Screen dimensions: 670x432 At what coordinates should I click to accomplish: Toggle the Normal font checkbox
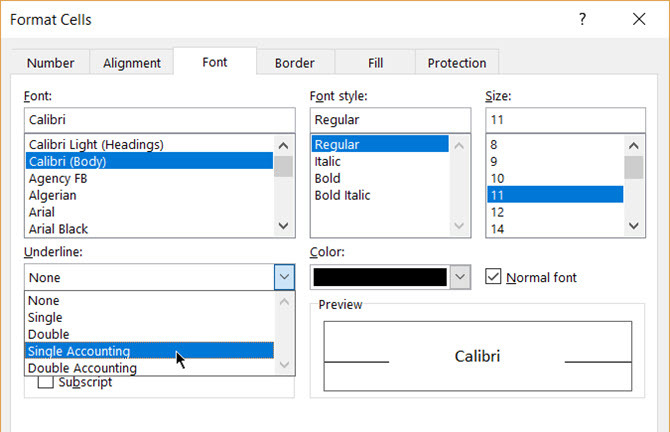(493, 276)
